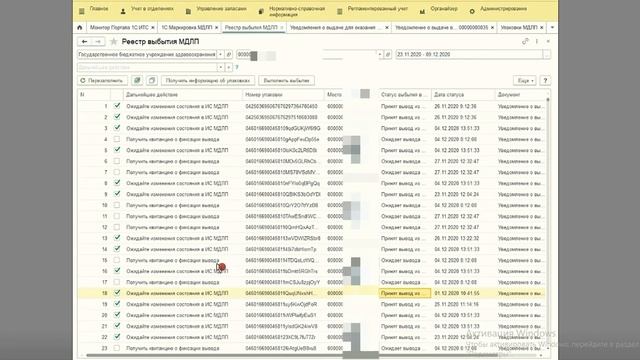The image size is (640, 360).
Task: Sort by the Дальнейшее действие column header
Action: [x=182, y=95]
